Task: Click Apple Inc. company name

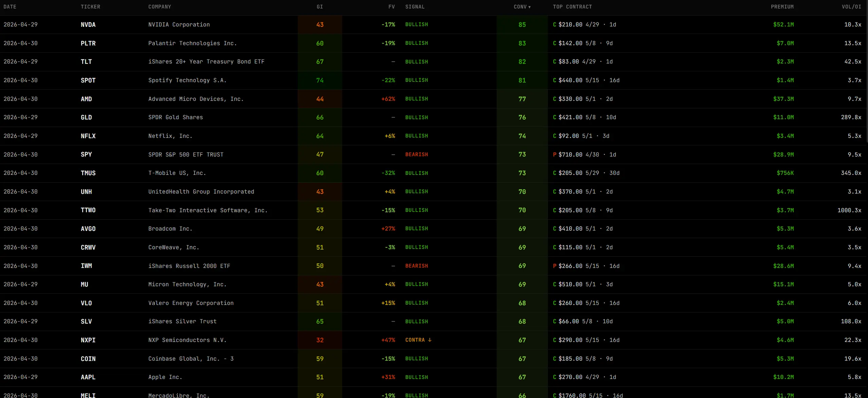Action: click(165, 377)
